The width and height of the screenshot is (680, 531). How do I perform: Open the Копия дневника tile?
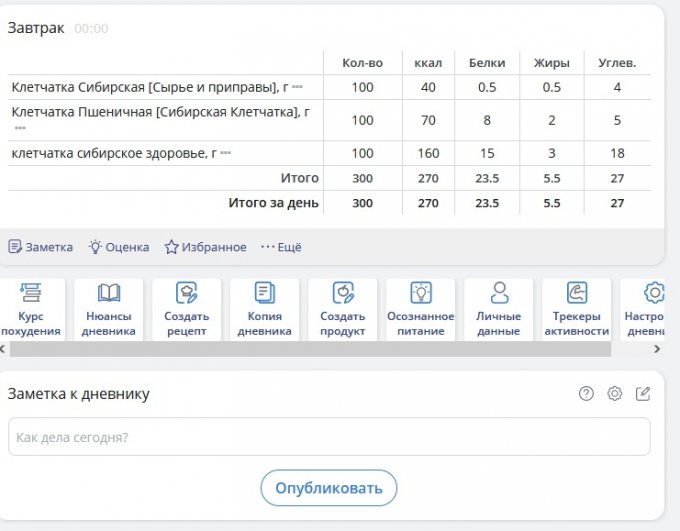coord(265,309)
